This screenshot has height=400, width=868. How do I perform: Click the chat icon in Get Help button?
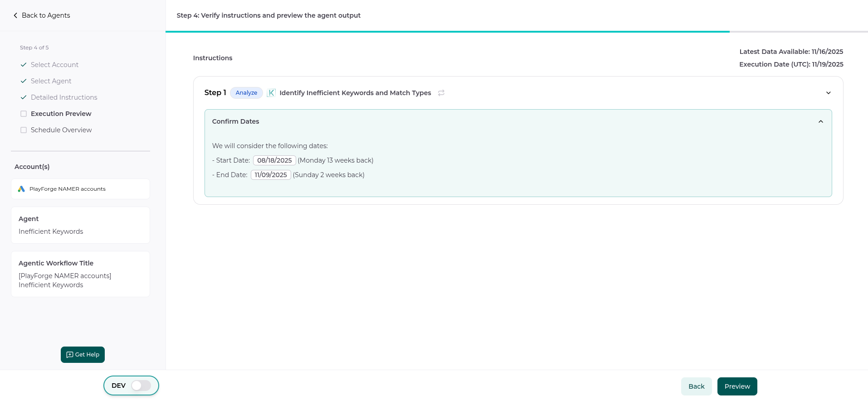69,355
